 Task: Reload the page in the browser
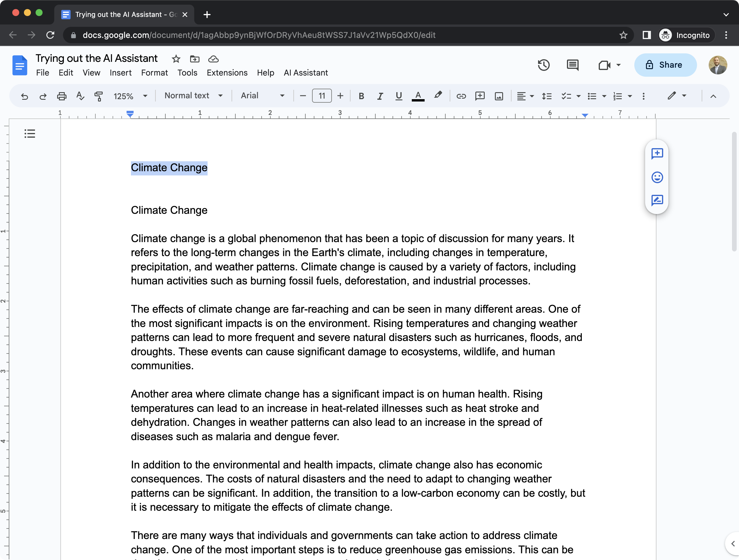tap(50, 35)
